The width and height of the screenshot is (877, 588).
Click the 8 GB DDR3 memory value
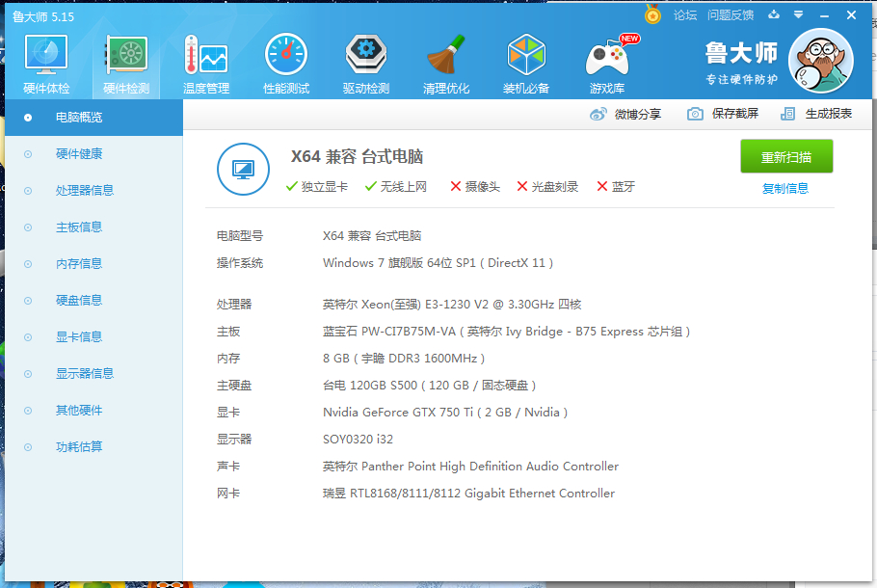[x=404, y=359]
